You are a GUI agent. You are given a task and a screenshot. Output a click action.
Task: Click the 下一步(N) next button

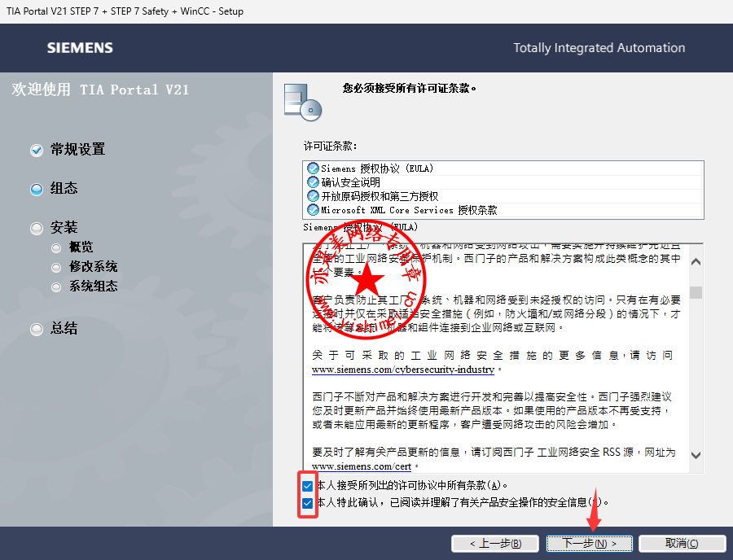583,543
